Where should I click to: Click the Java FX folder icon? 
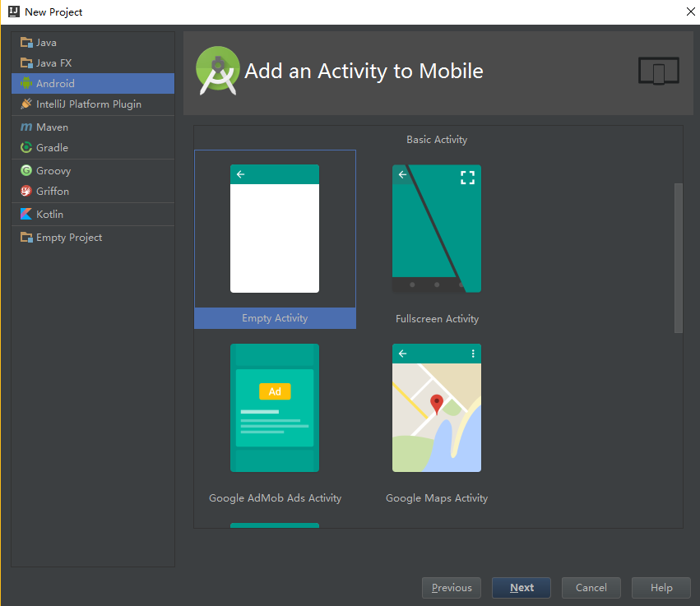click(26, 63)
